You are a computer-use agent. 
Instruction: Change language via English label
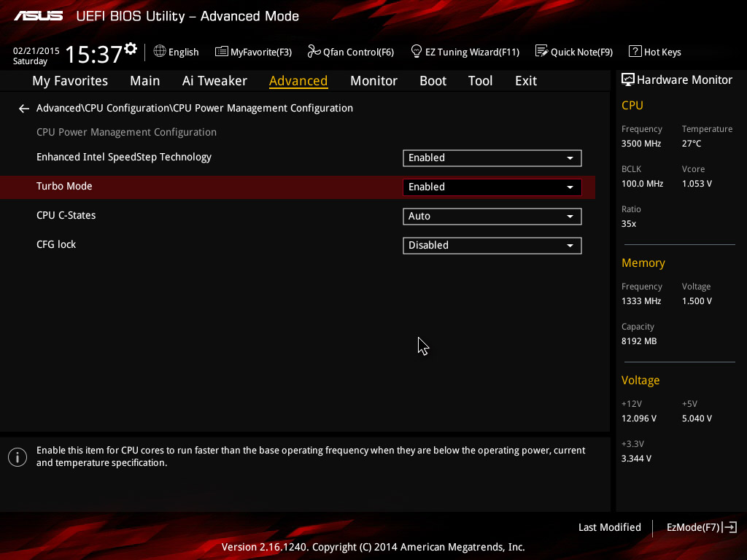pos(183,52)
